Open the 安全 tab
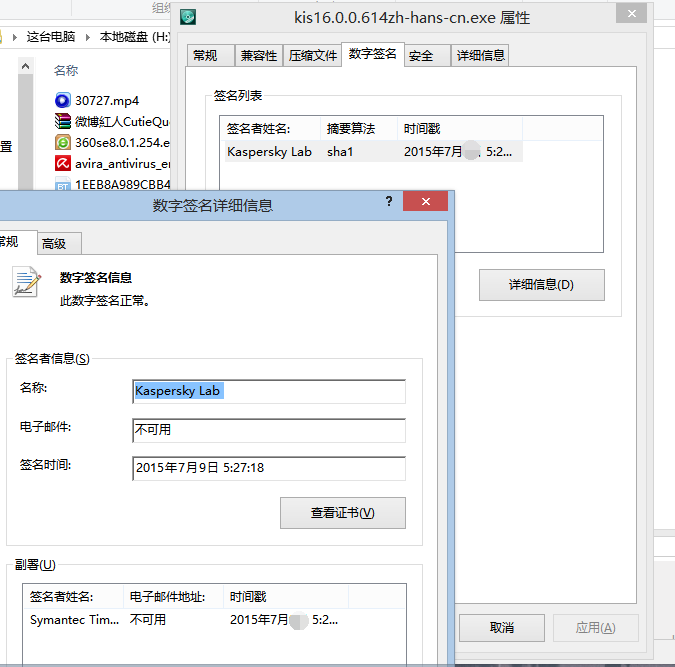Screen dimensions: 675x667 427,56
